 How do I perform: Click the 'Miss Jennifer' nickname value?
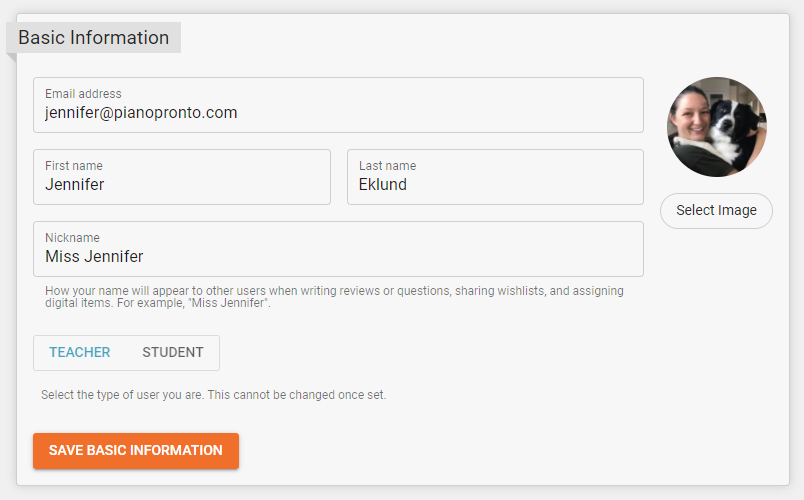pos(94,256)
